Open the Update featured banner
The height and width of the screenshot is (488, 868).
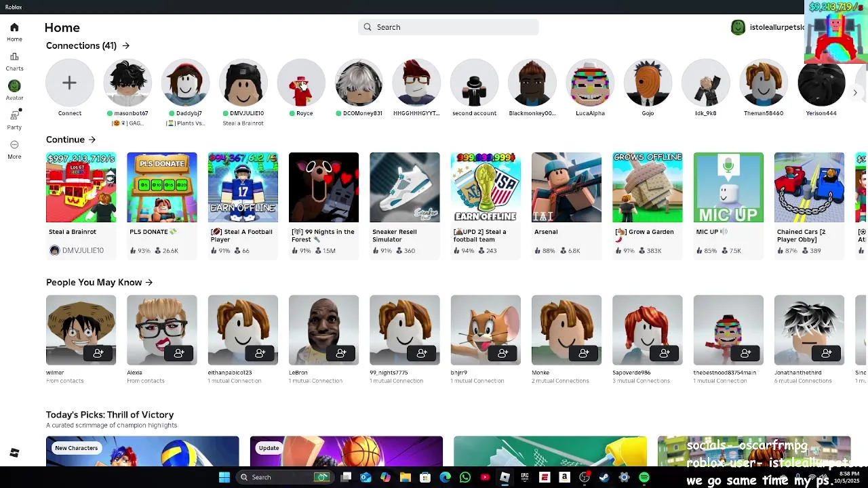pyautogui.click(x=347, y=451)
